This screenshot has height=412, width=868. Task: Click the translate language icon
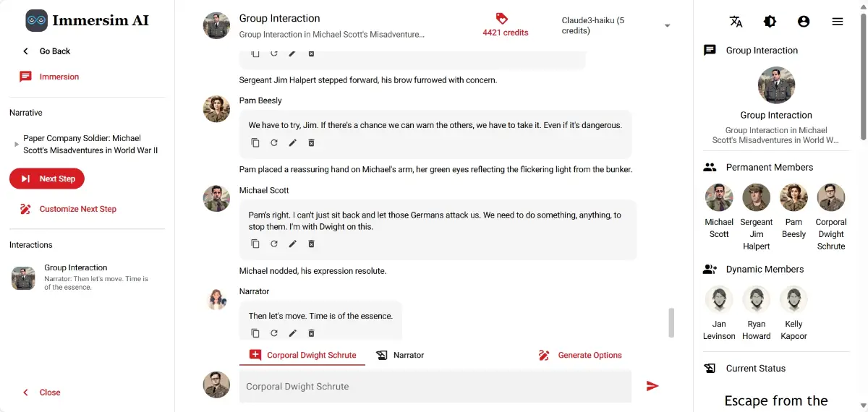pos(736,22)
